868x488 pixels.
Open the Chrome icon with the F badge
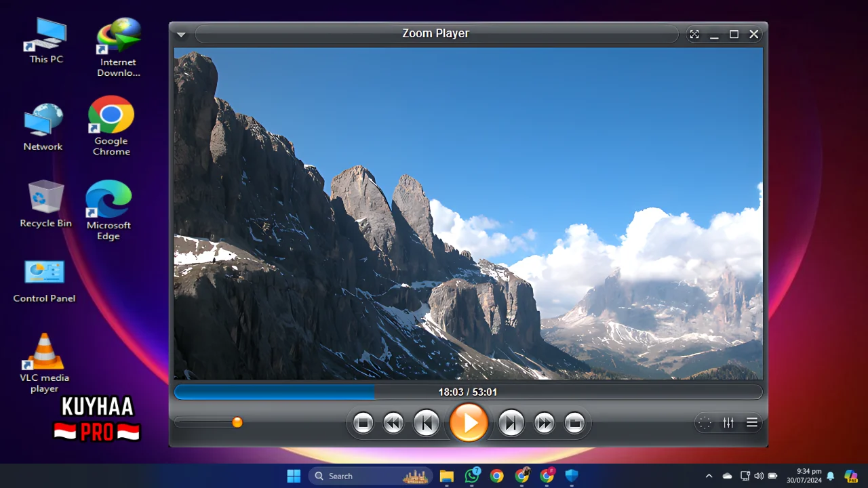point(547,476)
